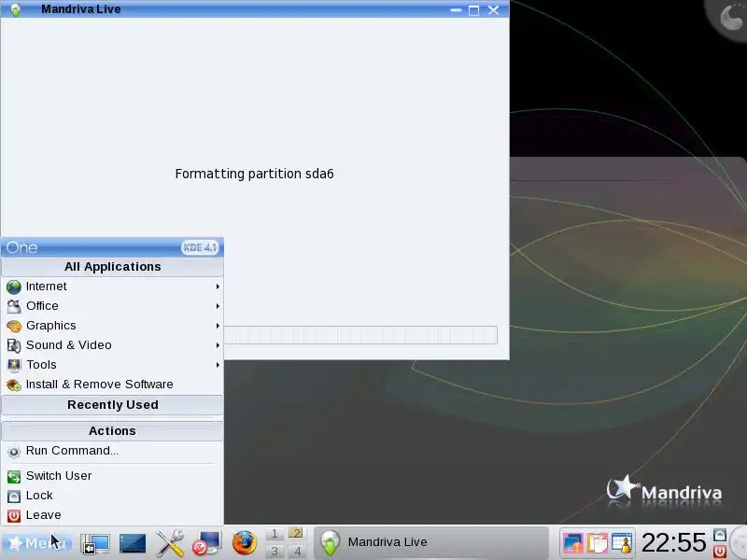The height and width of the screenshot is (560, 747).
Task: Click the 'Formatting partition sda6' text
Action: [x=254, y=174]
